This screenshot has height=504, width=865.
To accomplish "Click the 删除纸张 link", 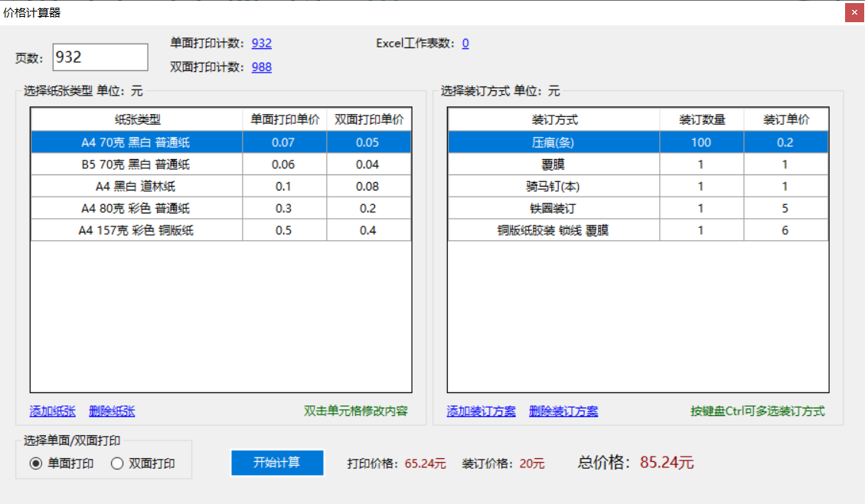I will click(x=112, y=411).
